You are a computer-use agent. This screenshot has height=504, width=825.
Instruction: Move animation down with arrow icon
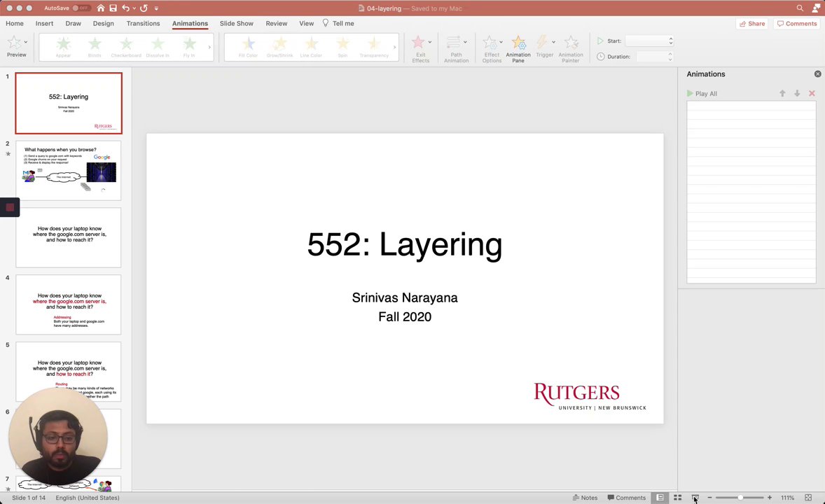click(x=797, y=94)
